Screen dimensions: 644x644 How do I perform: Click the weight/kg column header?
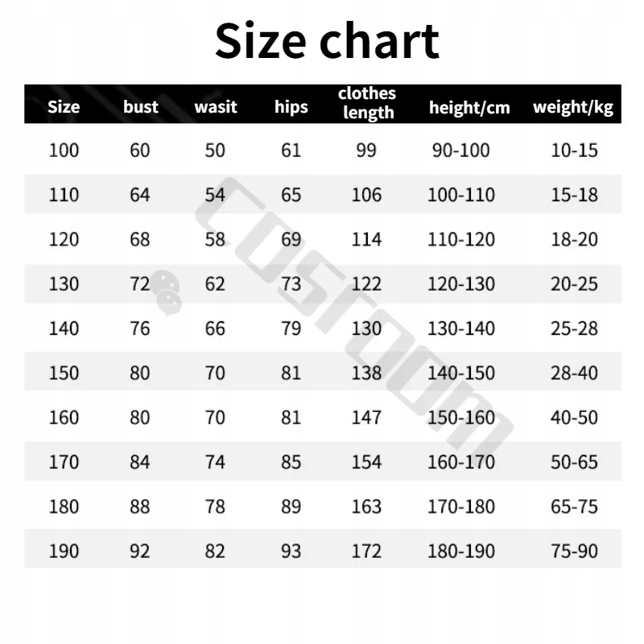(x=573, y=108)
